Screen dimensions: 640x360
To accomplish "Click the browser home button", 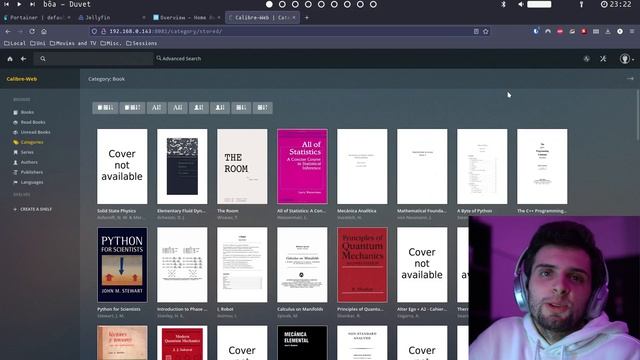I will point(44,31).
